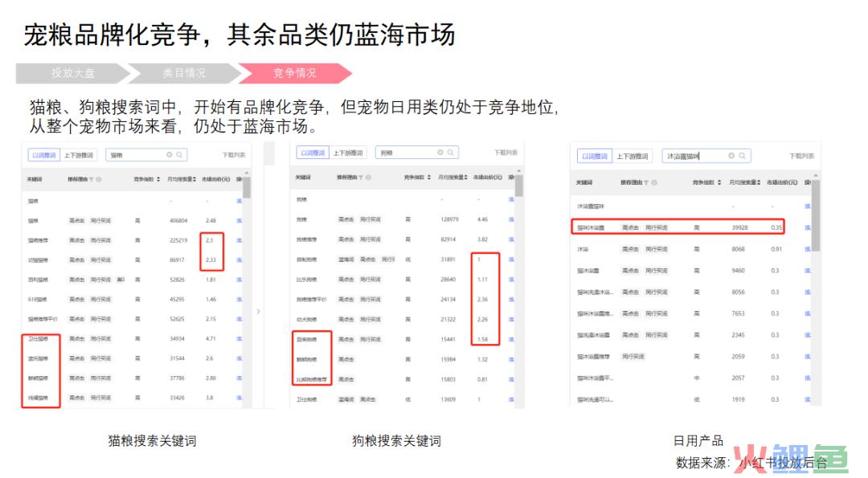The image size is (868, 478).
Task: Click the blue add link on the 39928 row
Action: pyautogui.click(x=807, y=227)
